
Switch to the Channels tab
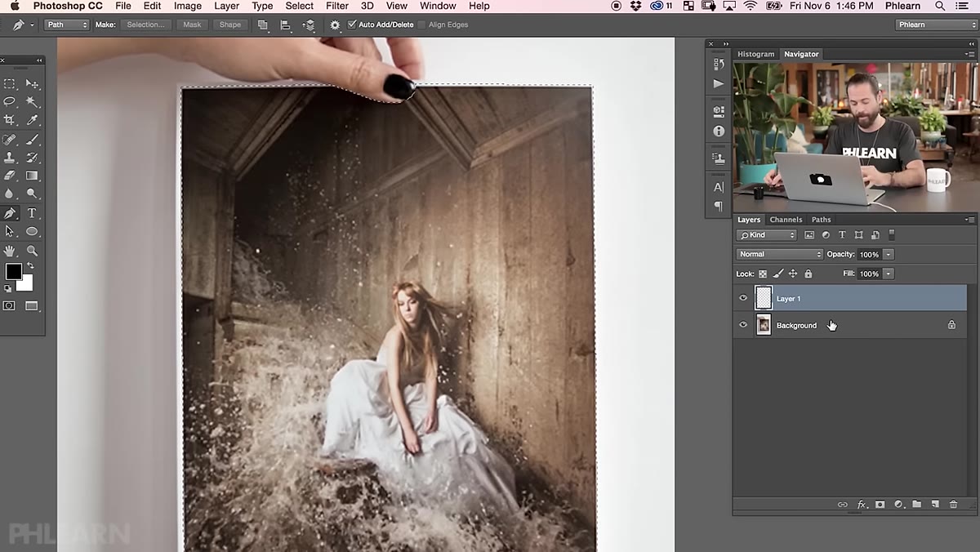(x=786, y=220)
